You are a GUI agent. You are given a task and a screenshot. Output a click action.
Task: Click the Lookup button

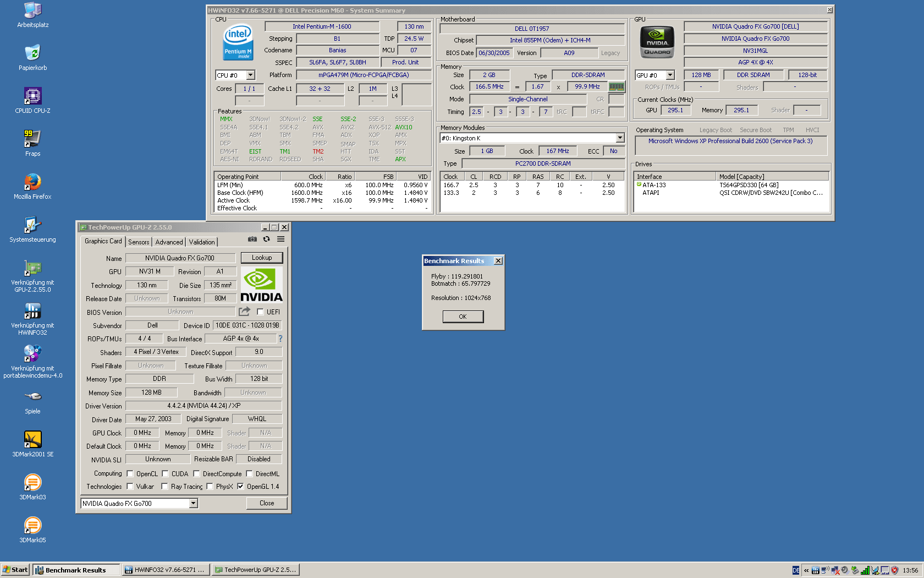coord(262,258)
